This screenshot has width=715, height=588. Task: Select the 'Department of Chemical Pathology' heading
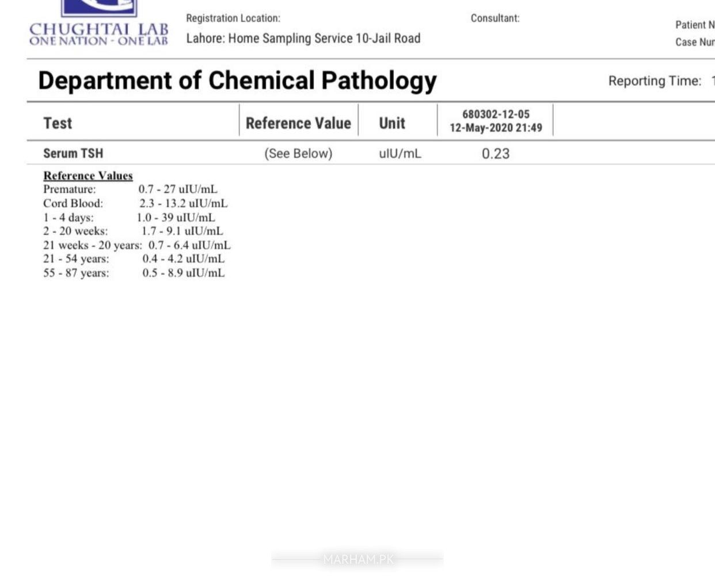pos(237,81)
